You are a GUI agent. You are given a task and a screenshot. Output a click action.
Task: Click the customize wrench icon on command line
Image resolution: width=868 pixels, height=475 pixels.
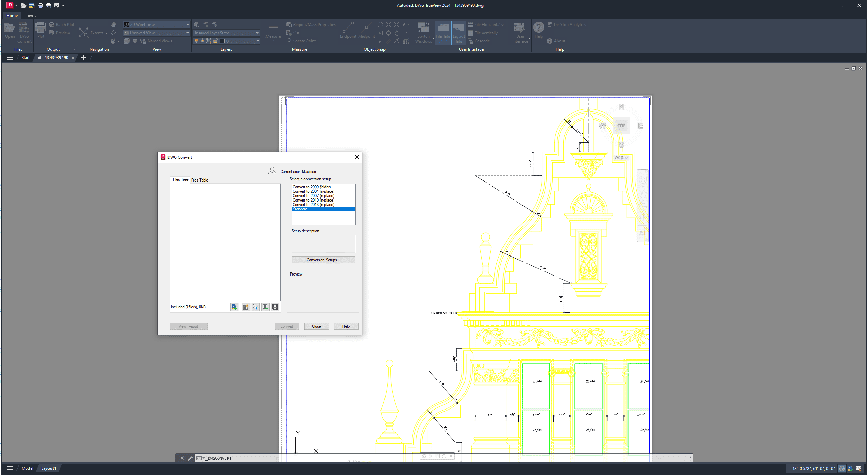coord(190,458)
